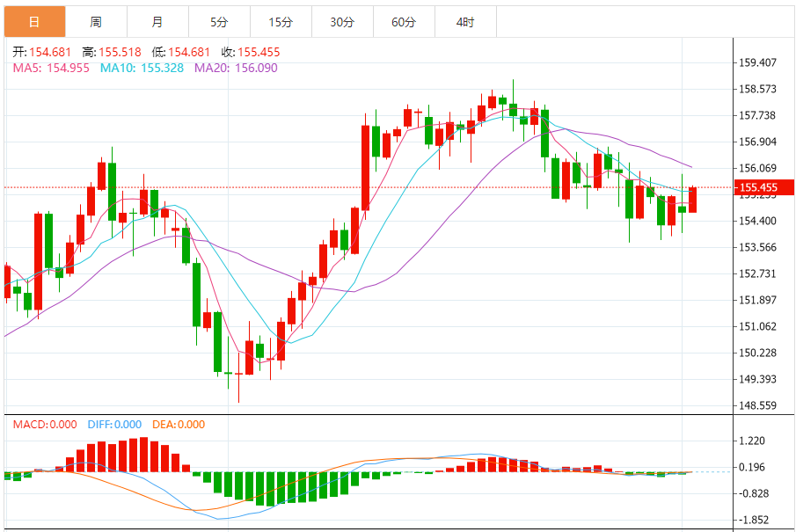Click the 0.196 MACD axis label

[x=753, y=468]
